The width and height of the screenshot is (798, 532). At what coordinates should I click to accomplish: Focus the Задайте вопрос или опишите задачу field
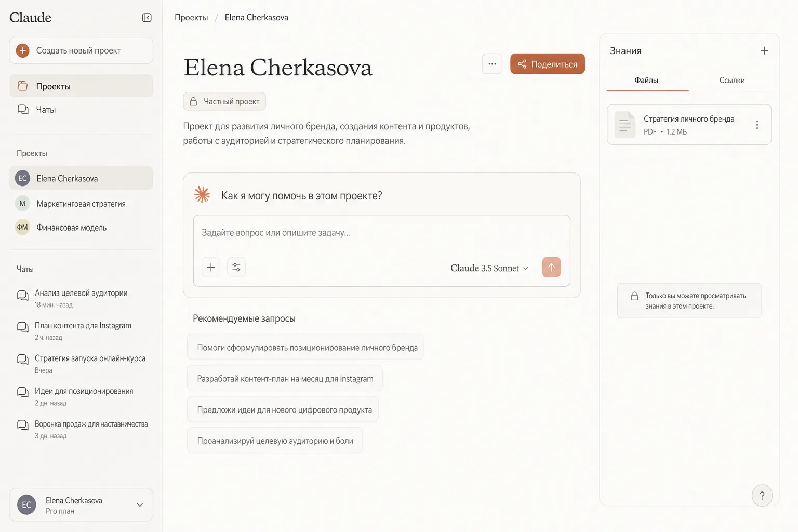381,233
